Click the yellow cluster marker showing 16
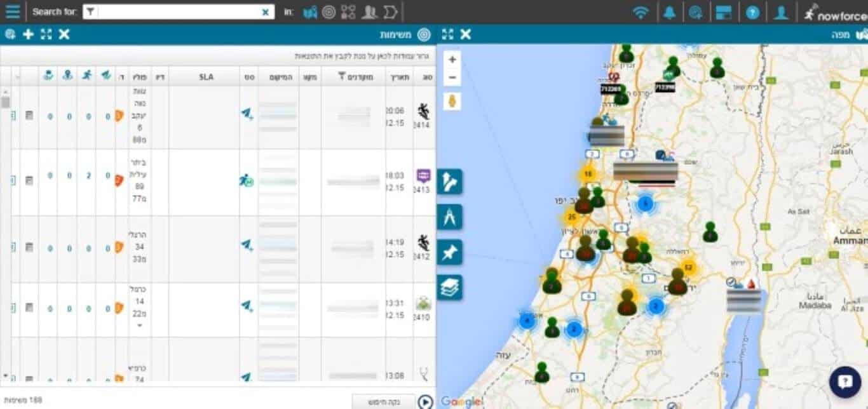868x409 pixels. [588, 174]
